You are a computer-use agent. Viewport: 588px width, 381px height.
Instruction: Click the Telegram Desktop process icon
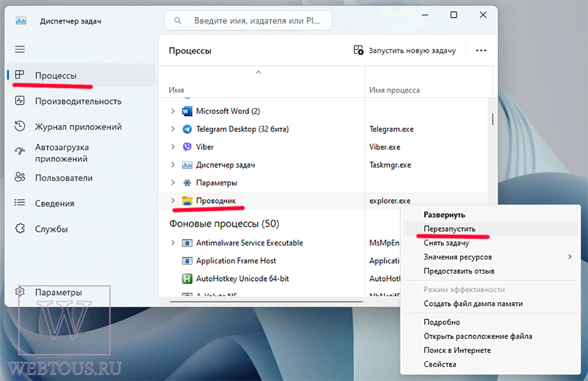pos(187,129)
